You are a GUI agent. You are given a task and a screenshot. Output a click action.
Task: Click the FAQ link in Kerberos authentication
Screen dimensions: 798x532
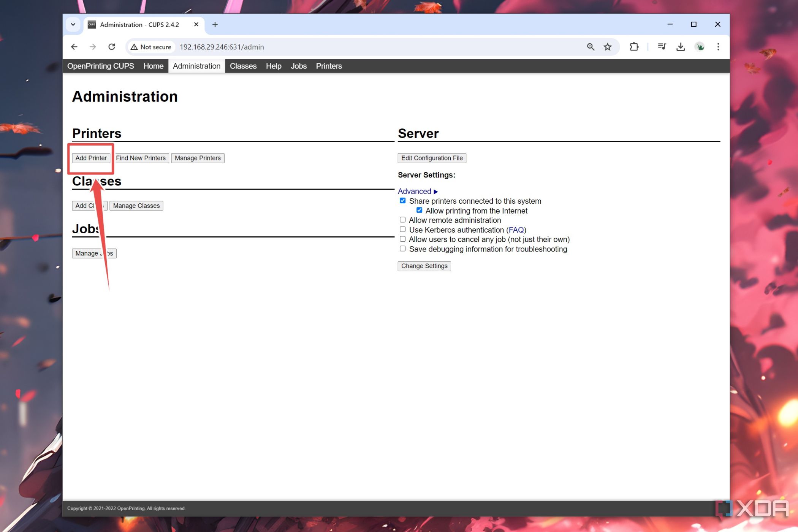tap(516, 230)
